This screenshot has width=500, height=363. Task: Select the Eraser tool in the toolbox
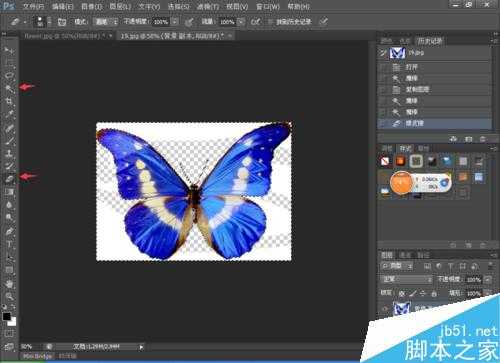pyautogui.click(x=9, y=179)
